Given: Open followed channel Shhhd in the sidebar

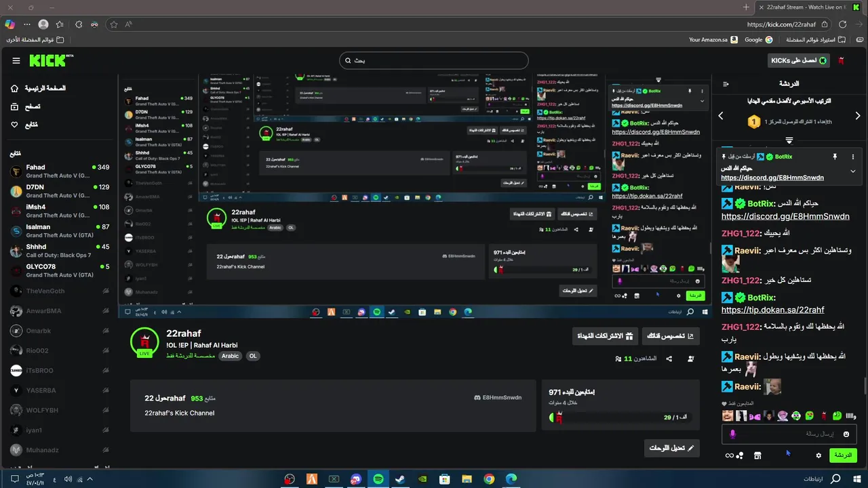Looking at the screenshot, I should [60, 251].
